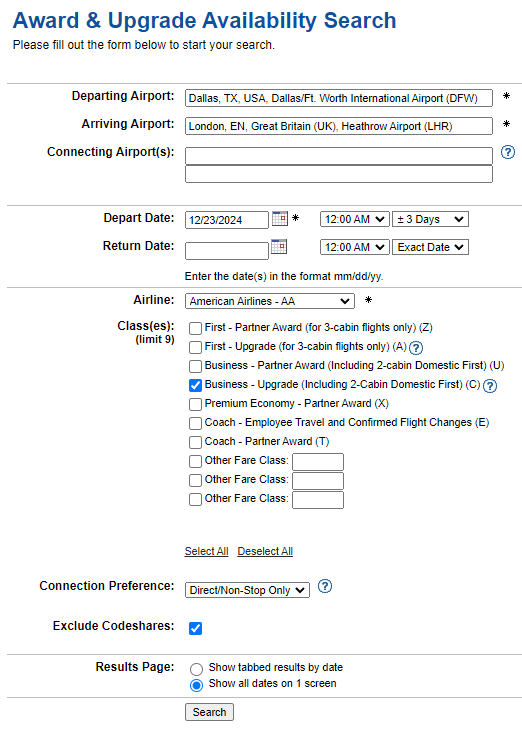Click the Deselect All link
This screenshot has width=522, height=730.
click(265, 551)
